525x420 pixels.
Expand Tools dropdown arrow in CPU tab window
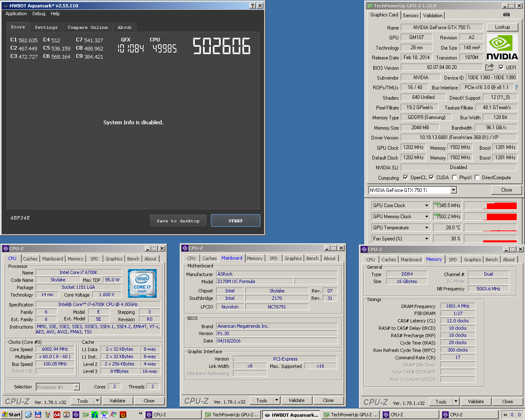97,401
